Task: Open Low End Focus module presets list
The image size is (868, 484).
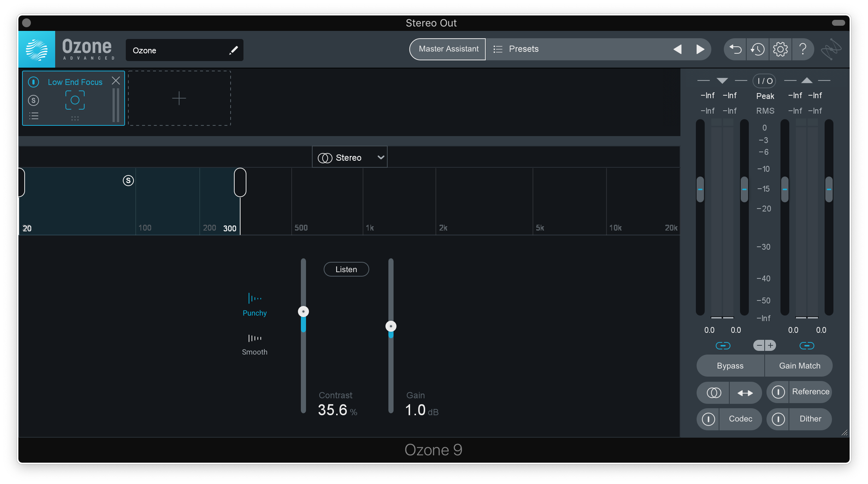Action: [x=33, y=116]
